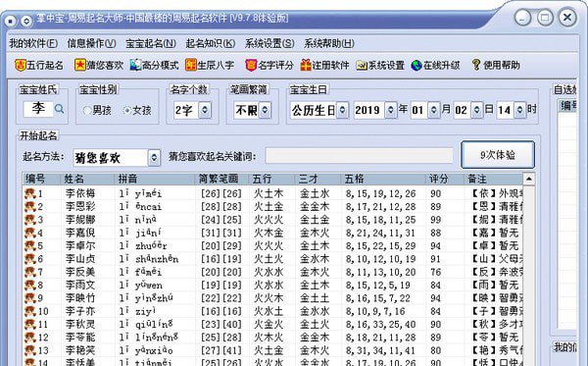Image resolution: width=588 pixels, height=366 pixels.
Task: Select the 女孩 radio button
Action: tap(127, 110)
